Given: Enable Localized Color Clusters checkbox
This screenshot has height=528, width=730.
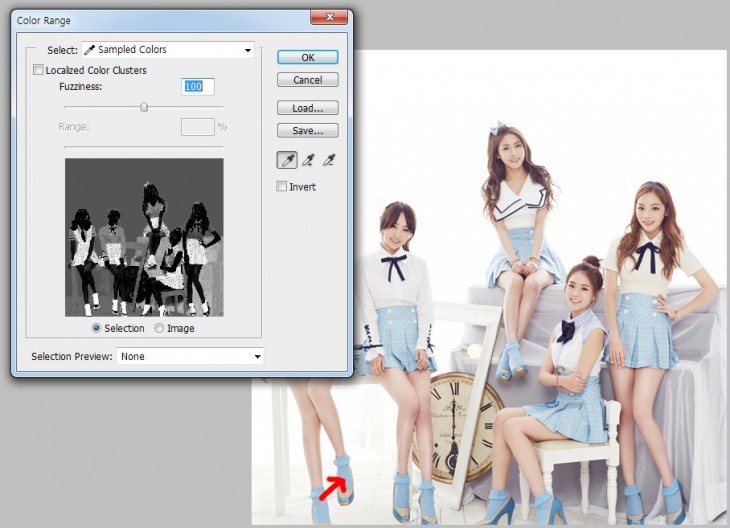Looking at the screenshot, I should pos(39,71).
